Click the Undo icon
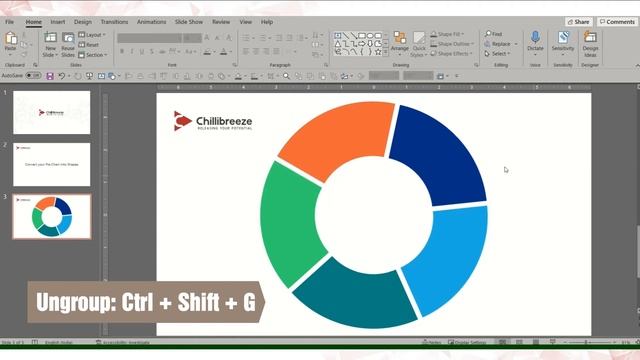Viewport: 640px width, 360px height. click(62, 76)
